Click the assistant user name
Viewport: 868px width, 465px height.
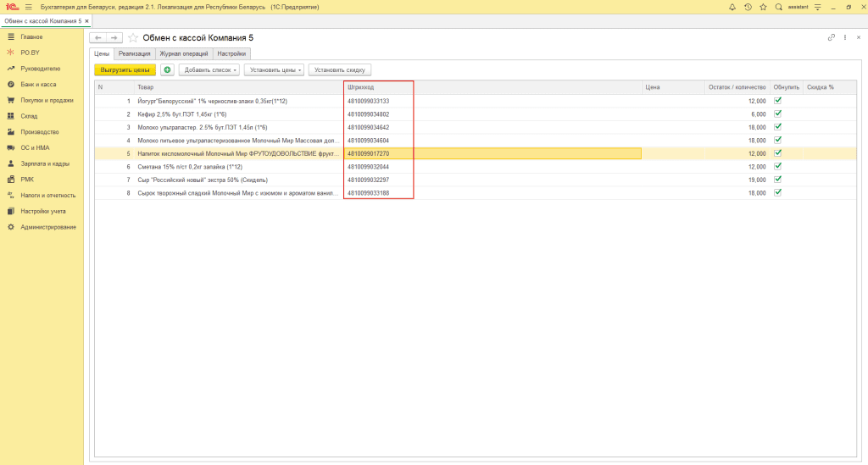798,7
